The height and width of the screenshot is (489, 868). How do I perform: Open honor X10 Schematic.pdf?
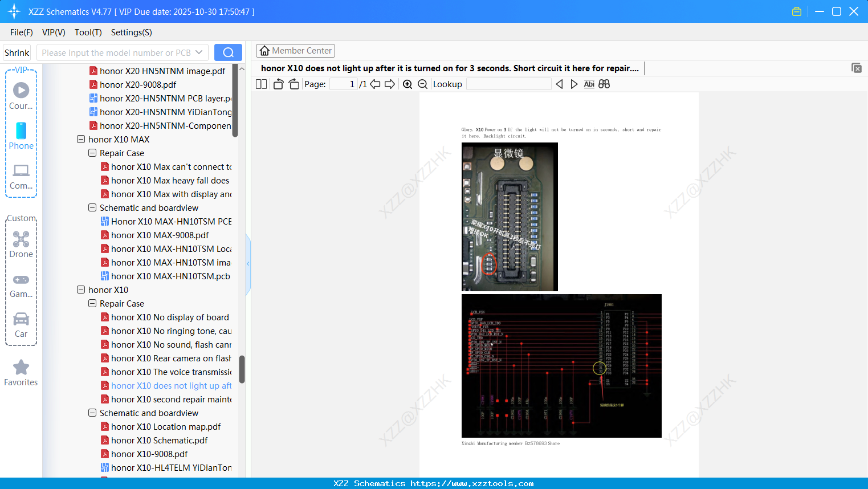[160, 440]
